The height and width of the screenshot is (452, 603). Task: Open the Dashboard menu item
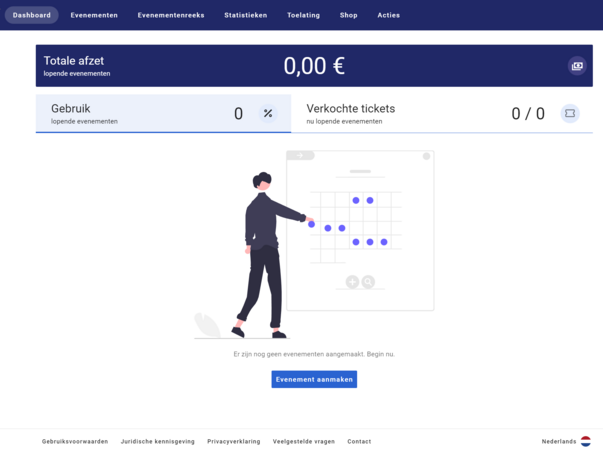click(32, 15)
